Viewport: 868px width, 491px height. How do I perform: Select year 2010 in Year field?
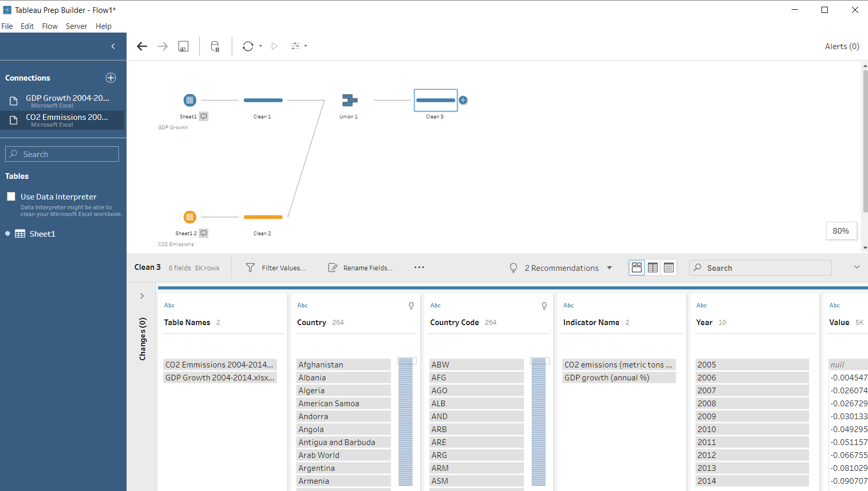pos(752,429)
